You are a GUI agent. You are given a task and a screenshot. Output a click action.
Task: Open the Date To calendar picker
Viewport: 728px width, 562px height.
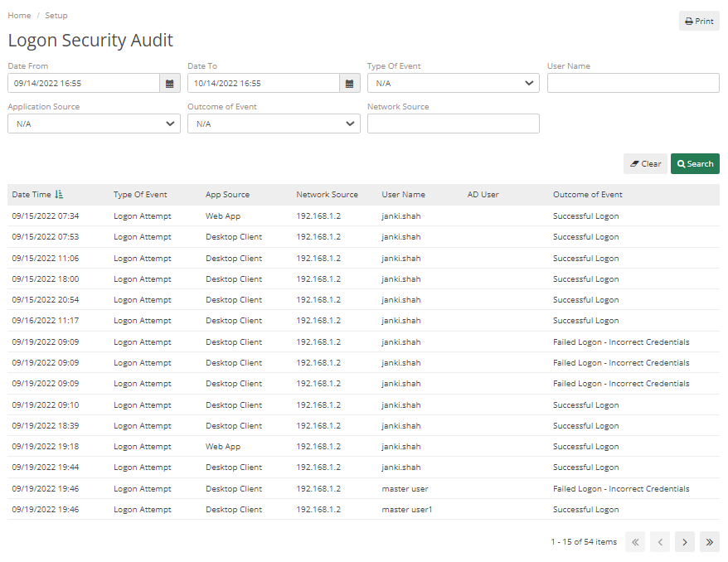click(x=349, y=83)
